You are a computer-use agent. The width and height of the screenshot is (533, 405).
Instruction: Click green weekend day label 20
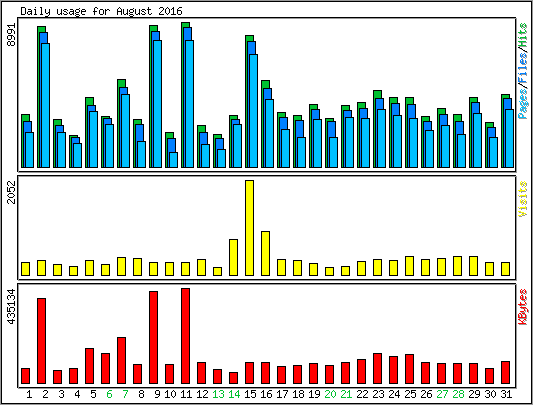pos(330,394)
